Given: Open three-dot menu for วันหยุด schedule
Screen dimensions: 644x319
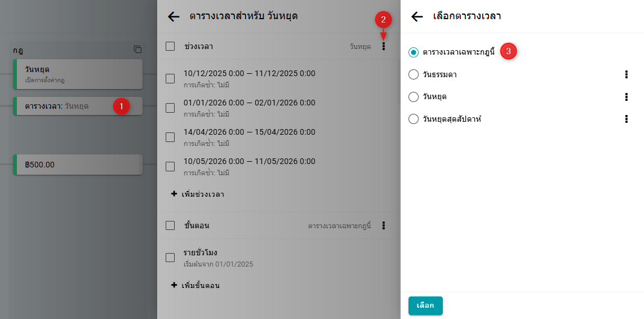Looking at the screenshot, I should click(x=626, y=97).
